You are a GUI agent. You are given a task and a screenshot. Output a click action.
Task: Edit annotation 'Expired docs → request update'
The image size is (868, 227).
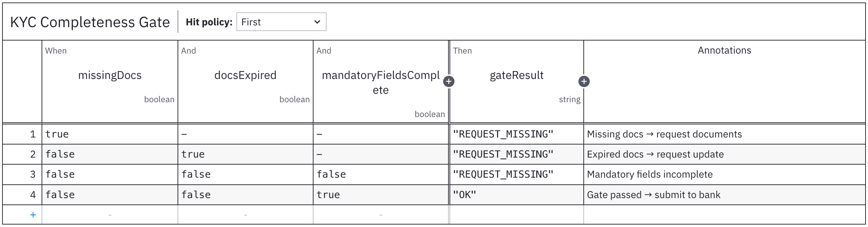(x=724, y=154)
